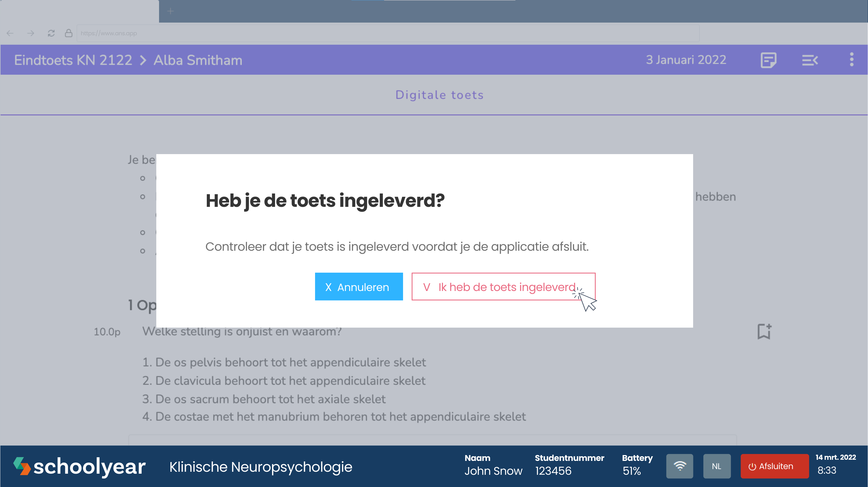Click the wifi status icon in bottom bar

pyautogui.click(x=680, y=466)
